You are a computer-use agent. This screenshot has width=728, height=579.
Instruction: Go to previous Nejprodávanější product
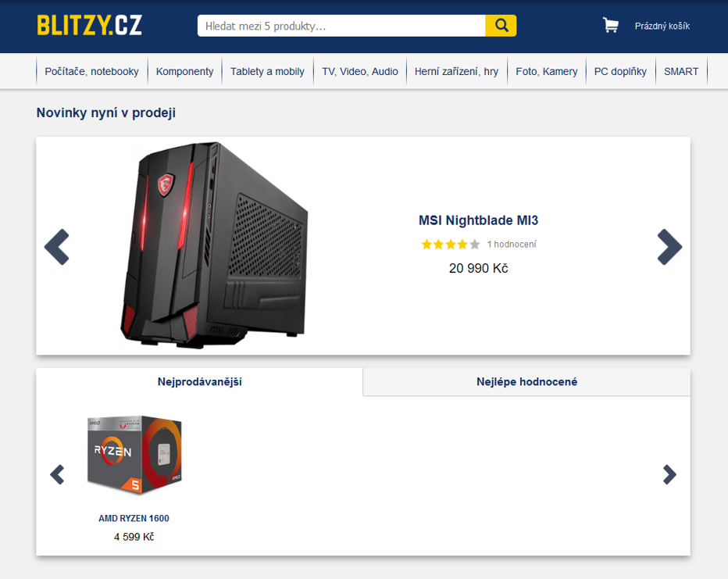(57, 474)
